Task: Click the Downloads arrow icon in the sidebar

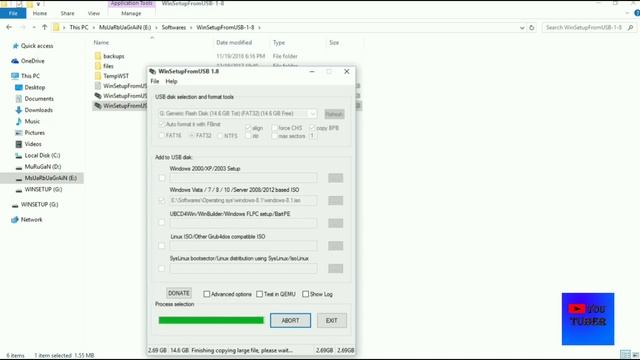Action: click(x=18, y=110)
